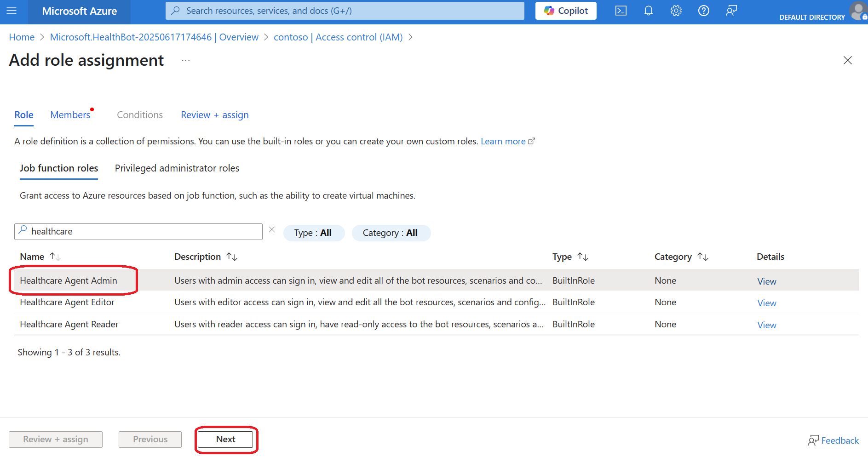
Task: Click the Next button
Action: click(225, 439)
